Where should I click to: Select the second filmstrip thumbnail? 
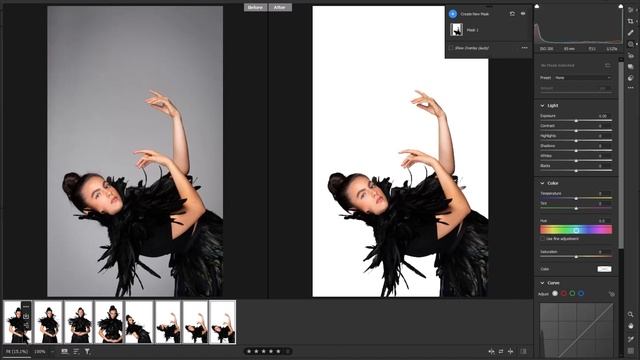48,322
